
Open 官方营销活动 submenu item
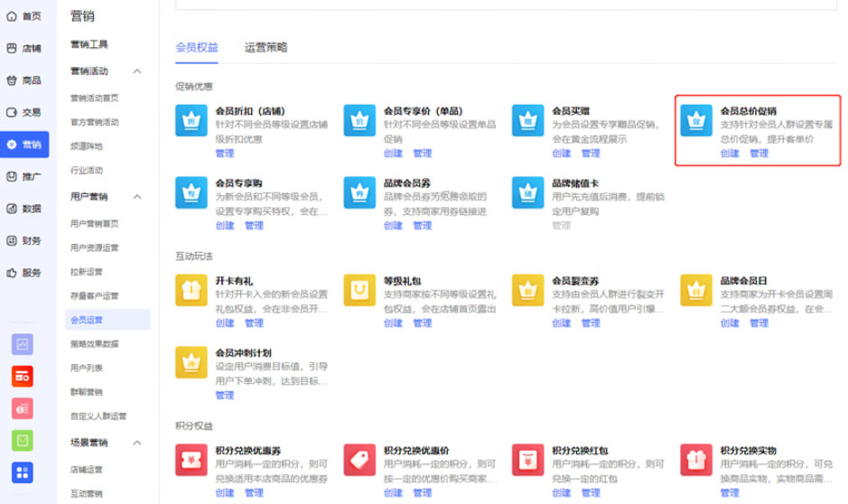[x=95, y=122]
